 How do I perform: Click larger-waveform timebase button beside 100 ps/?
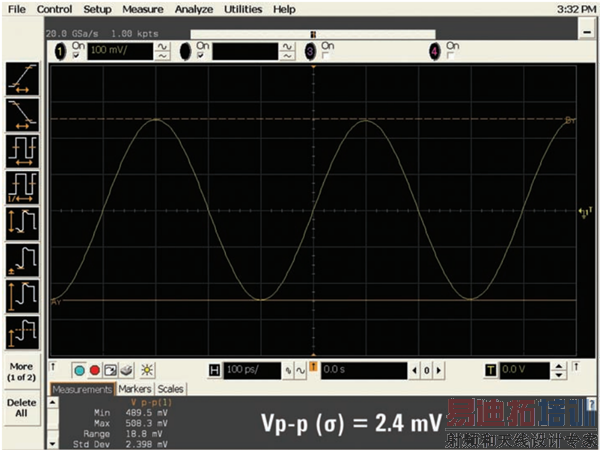(300, 370)
